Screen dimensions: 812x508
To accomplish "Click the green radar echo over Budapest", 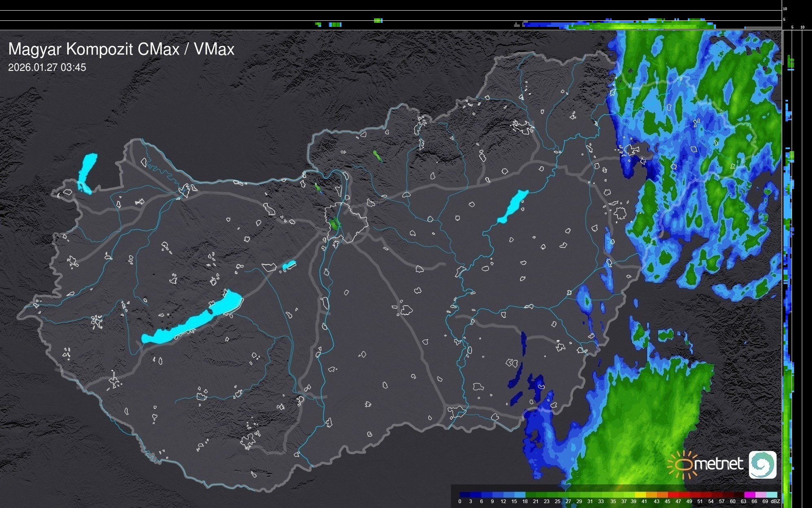I will [x=335, y=224].
